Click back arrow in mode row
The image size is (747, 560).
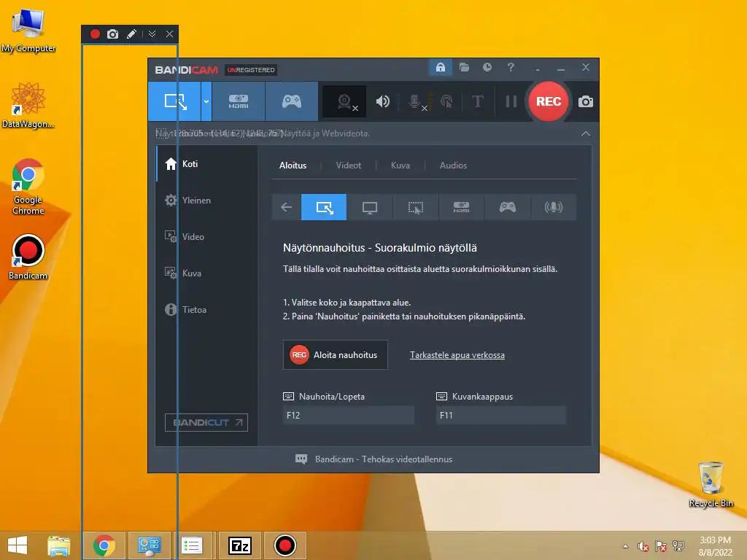[286, 207]
